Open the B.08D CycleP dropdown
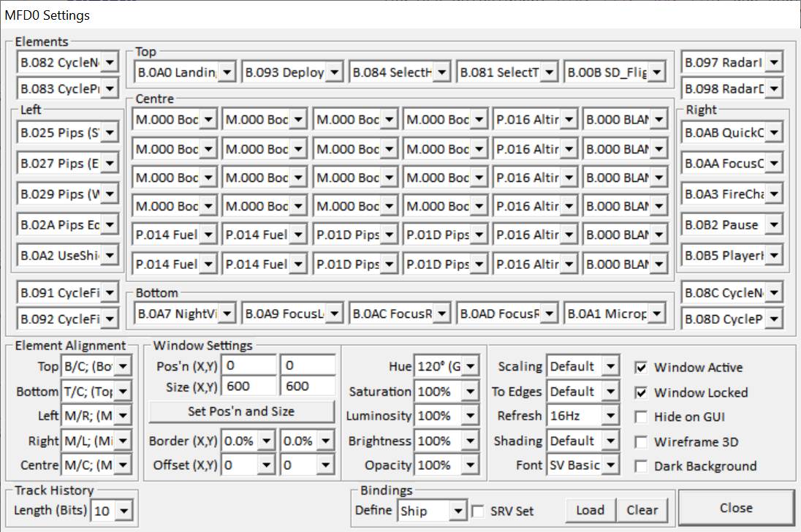 pyautogui.click(x=732, y=319)
